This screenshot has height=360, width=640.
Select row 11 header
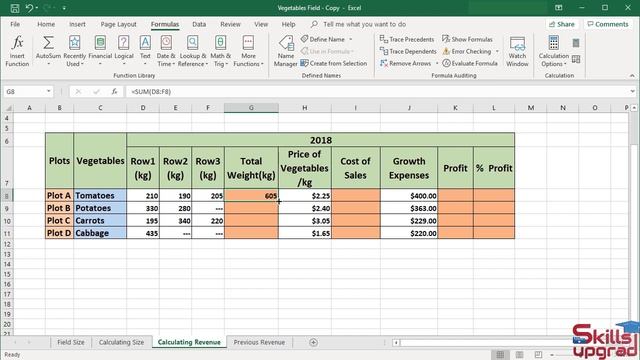[x=7, y=233]
